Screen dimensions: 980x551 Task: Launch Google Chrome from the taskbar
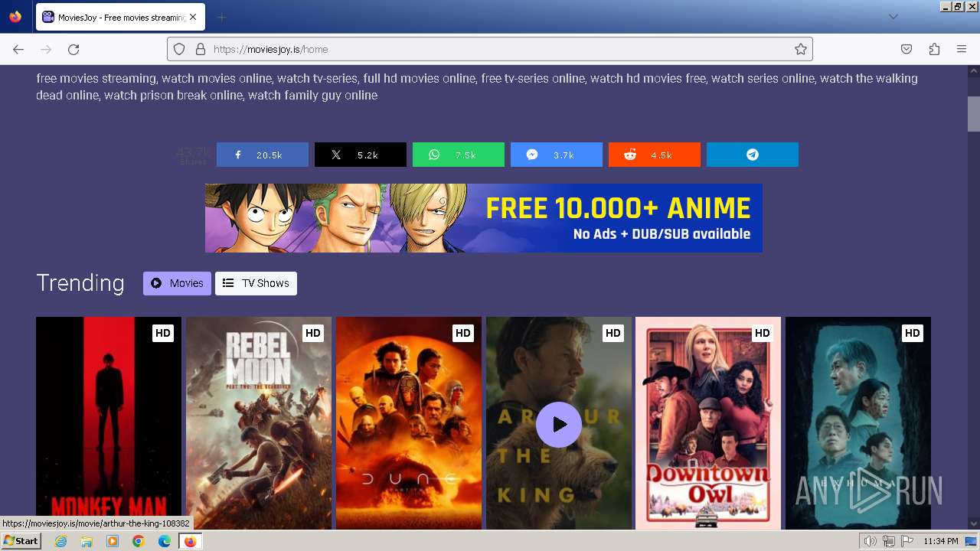tap(139, 541)
